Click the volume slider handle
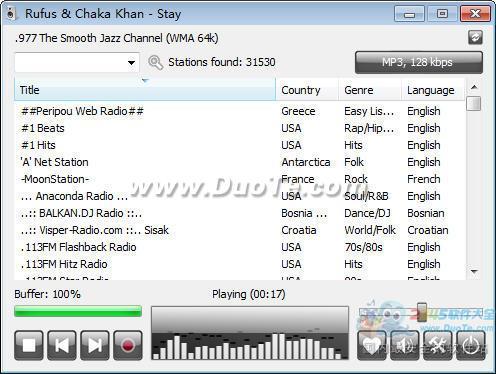Viewport: 496px width, 374px height. pos(422,312)
